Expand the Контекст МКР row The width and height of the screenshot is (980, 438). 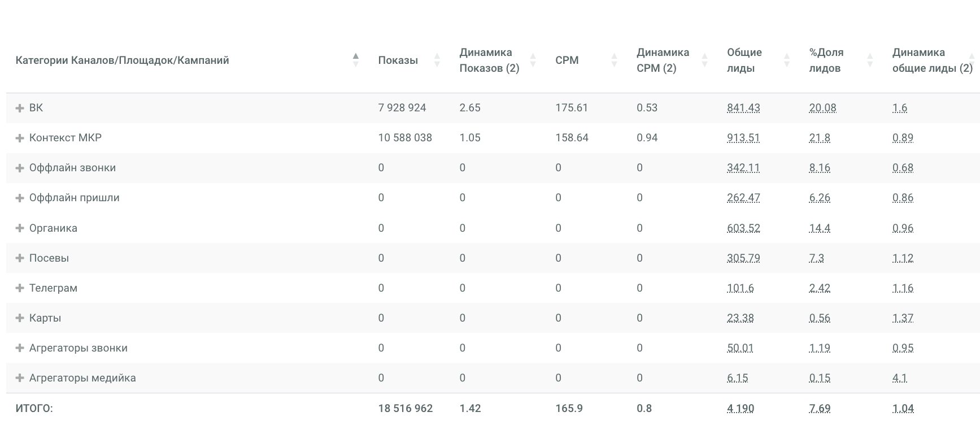pos(20,138)
